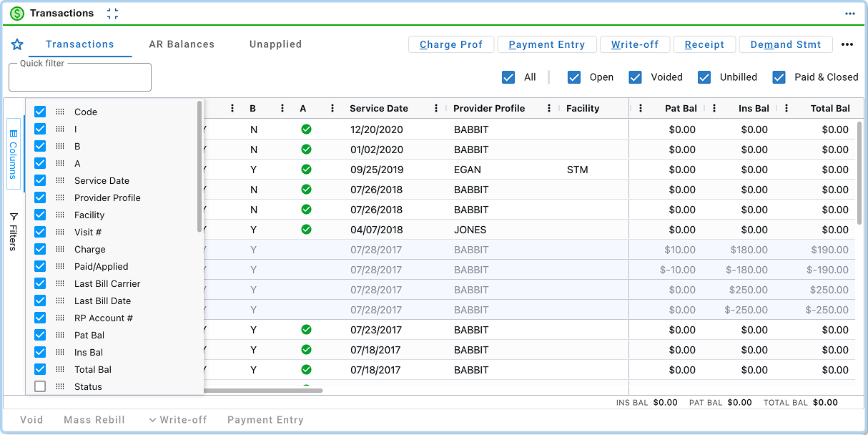Toggle the Voided filter checkbox
The width and height of the screenshot is (868, 435).
coord(635,77)
